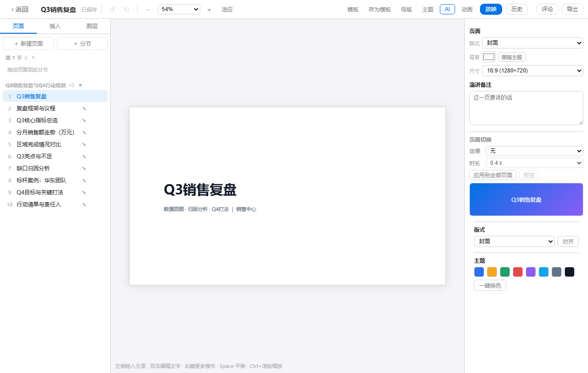Select the blue theme swatch
This screenshot has width=588, height=373.
pos(479,272)
